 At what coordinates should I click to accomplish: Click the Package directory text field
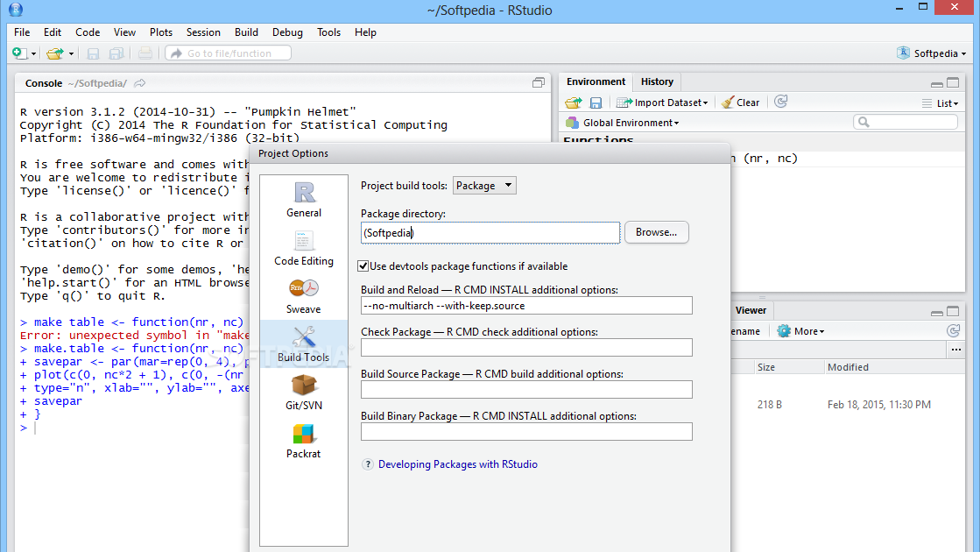(x=490, y=232)
